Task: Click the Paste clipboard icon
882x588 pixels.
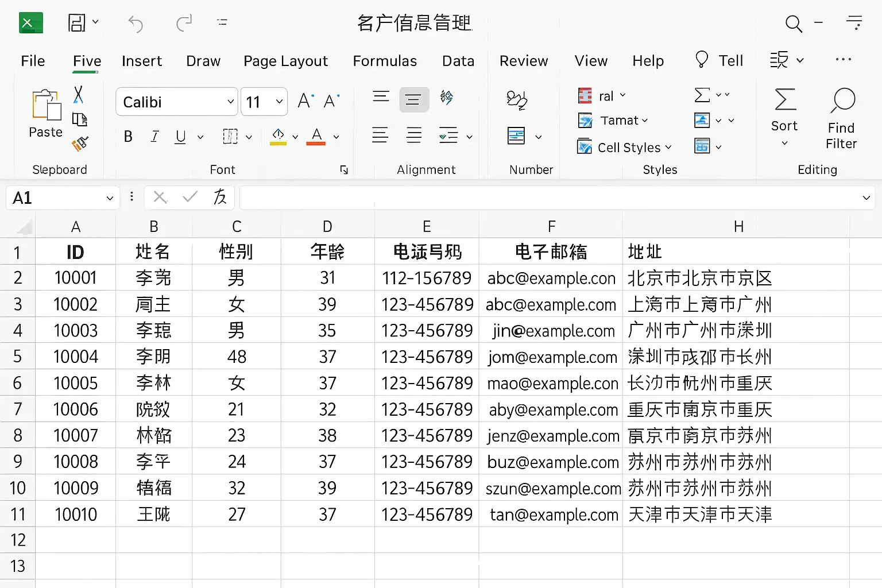Action: click(46, 107)
